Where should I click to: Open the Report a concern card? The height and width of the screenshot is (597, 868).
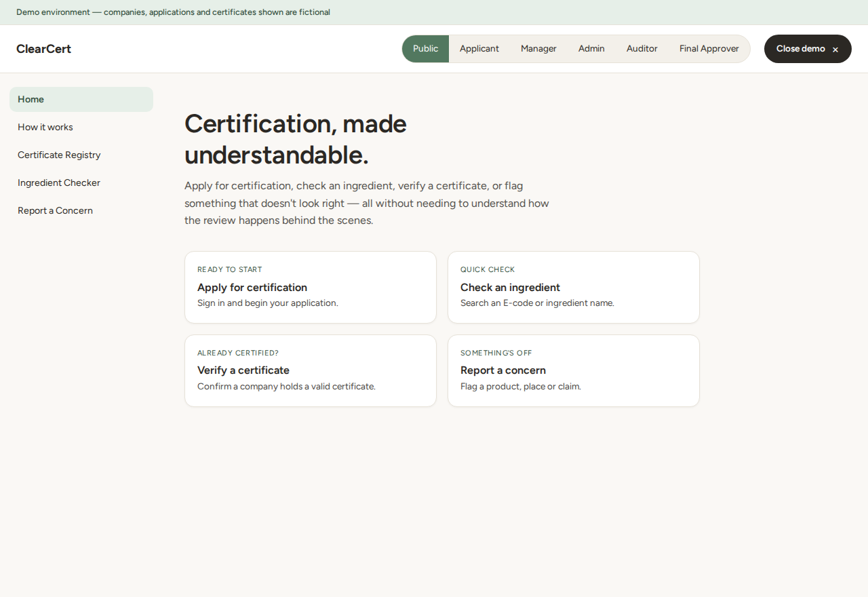574,370
